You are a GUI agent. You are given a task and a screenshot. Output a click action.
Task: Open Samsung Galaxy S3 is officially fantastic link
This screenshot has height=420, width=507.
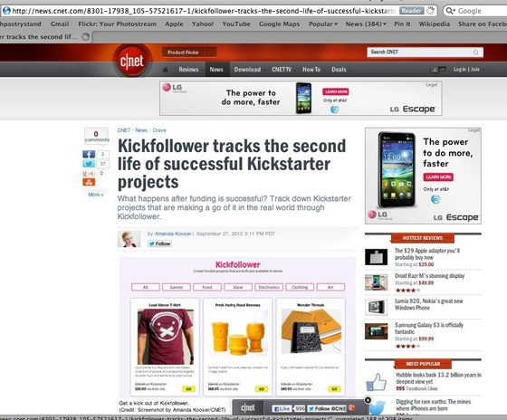(429, 329)
